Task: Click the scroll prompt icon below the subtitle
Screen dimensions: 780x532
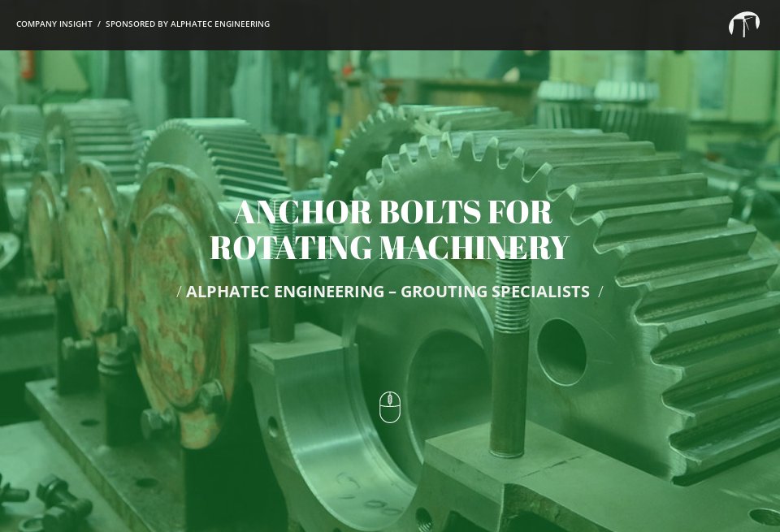Action: [390, 407]
